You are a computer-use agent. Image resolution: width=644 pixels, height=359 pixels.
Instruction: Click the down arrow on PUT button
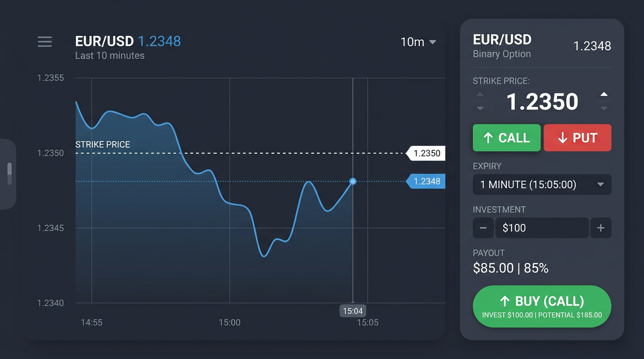(562, 137)
